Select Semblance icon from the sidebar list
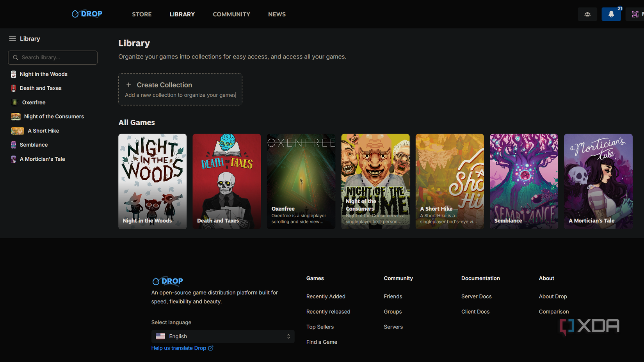644x362 pixels. (14, 145)
